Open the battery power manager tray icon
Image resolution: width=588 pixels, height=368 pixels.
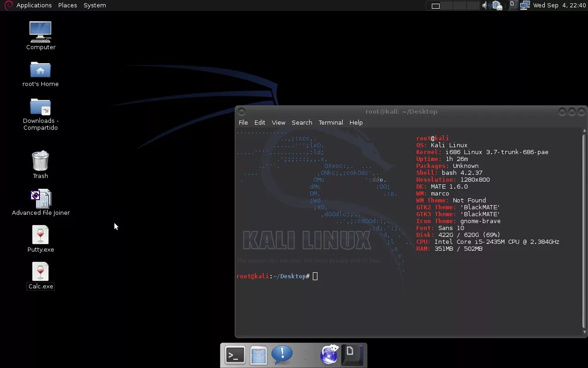click(x=497, y=6)
